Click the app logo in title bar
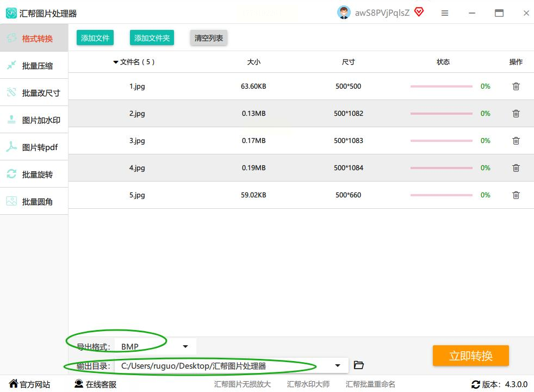 (x=11, y=13)
